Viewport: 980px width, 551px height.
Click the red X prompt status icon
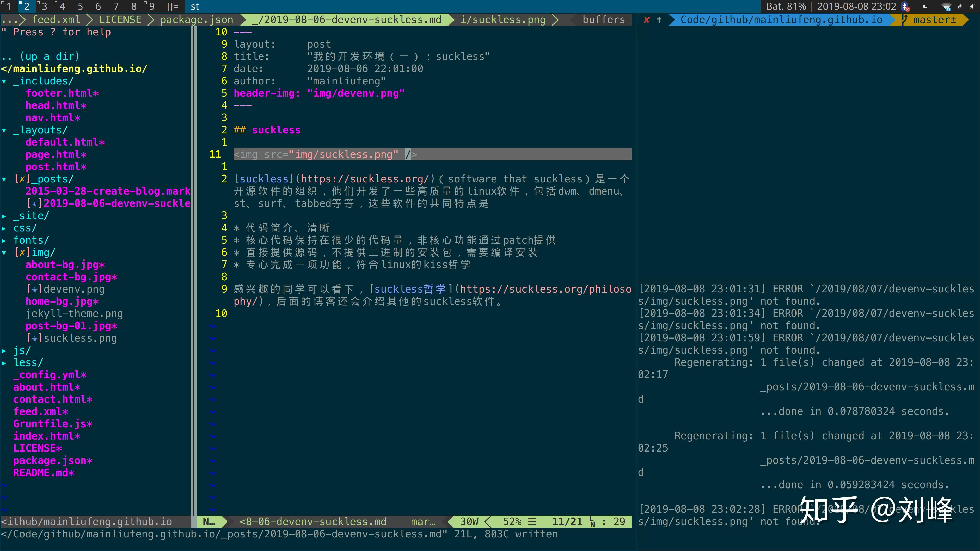tap(647, 20)
